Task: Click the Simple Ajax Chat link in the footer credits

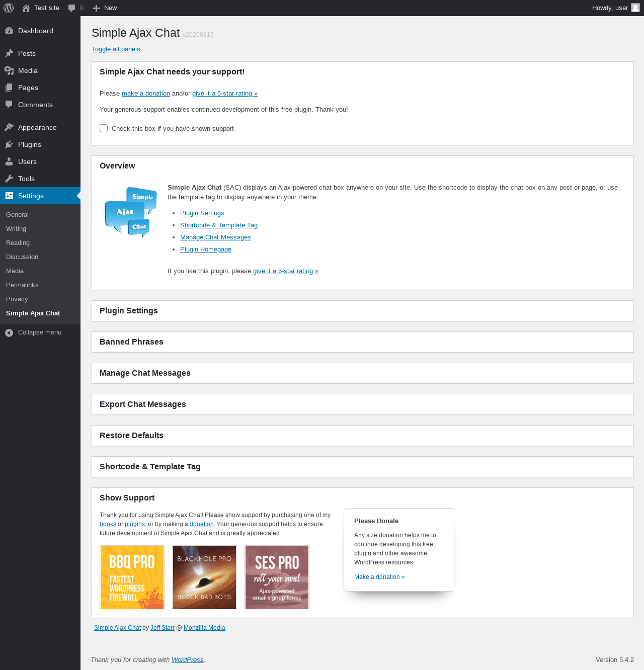Action: [x=117, y=628]
